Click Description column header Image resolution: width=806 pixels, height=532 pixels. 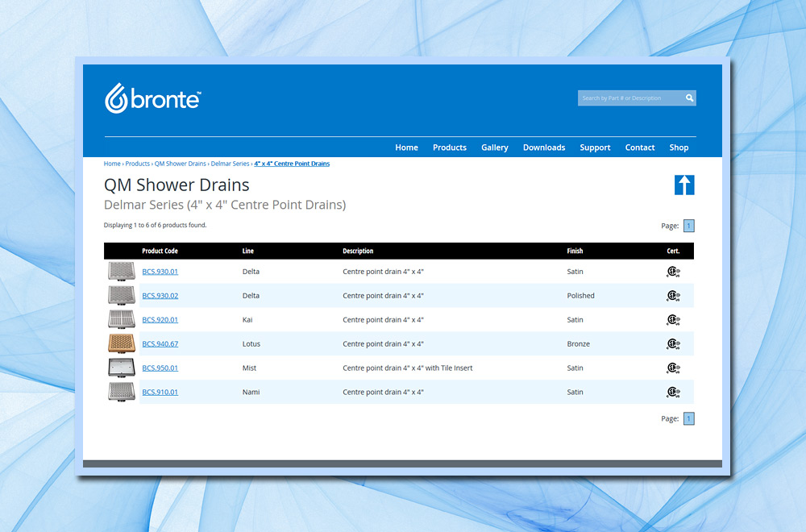358,251
